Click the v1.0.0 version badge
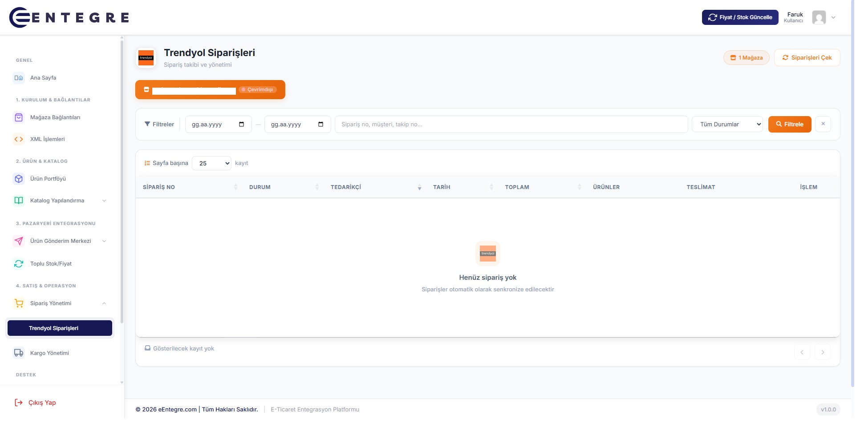Screen dimensions: 868x423 pyautogui.click(x=828, y=410)
